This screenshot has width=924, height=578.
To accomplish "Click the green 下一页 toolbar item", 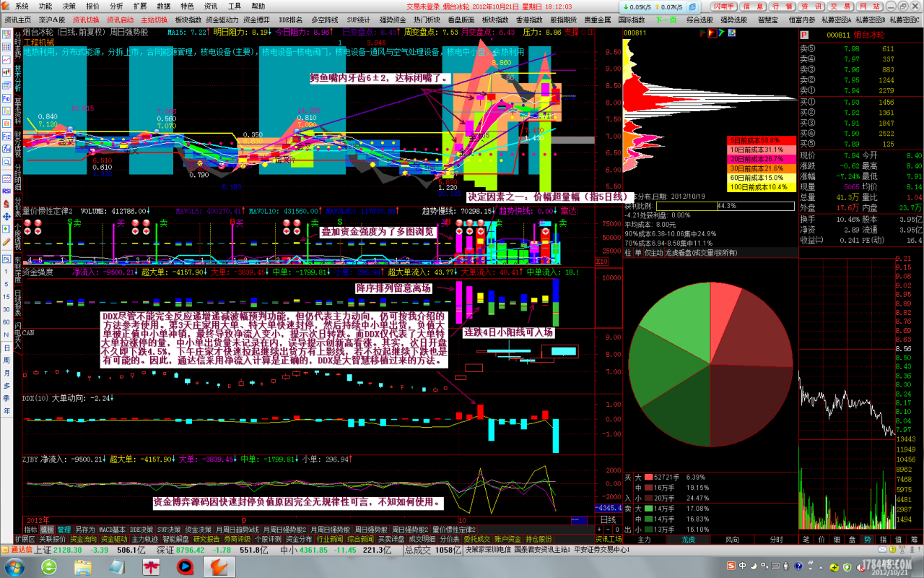I will point(667,20).
